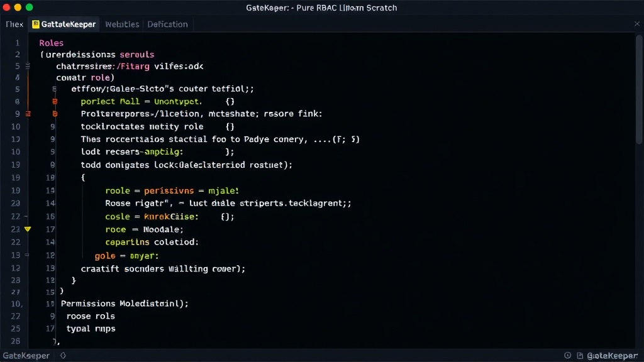Click the 'todd donigates' code line
Screen dimensions: 644x362
tap(186, 165)
